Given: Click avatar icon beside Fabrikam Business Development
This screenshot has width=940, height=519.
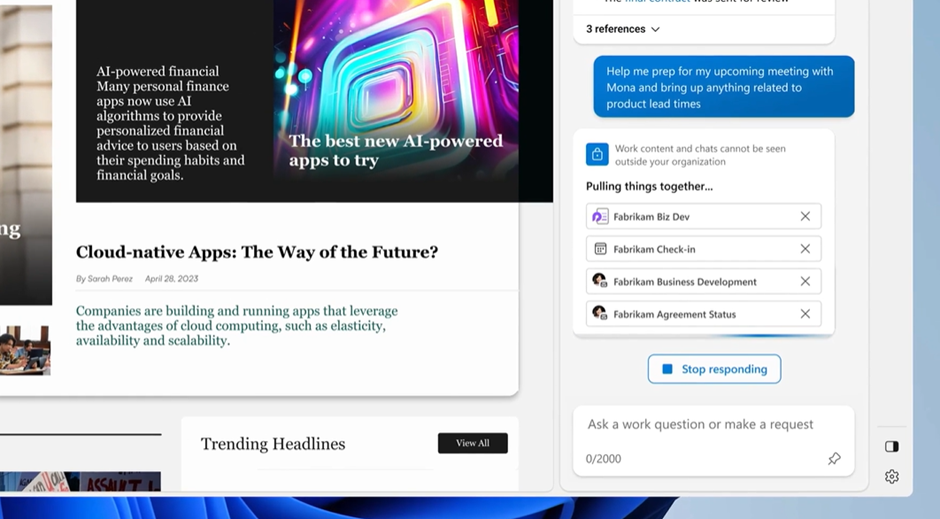Looking at the screenshot, I should [600, 282].
